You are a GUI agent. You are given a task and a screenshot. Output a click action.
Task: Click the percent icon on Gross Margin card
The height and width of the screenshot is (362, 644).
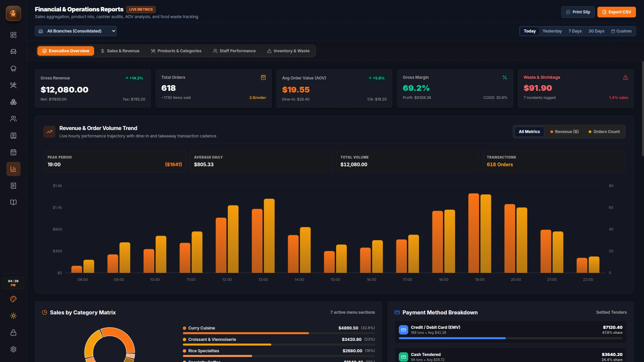tap(505, 77)
